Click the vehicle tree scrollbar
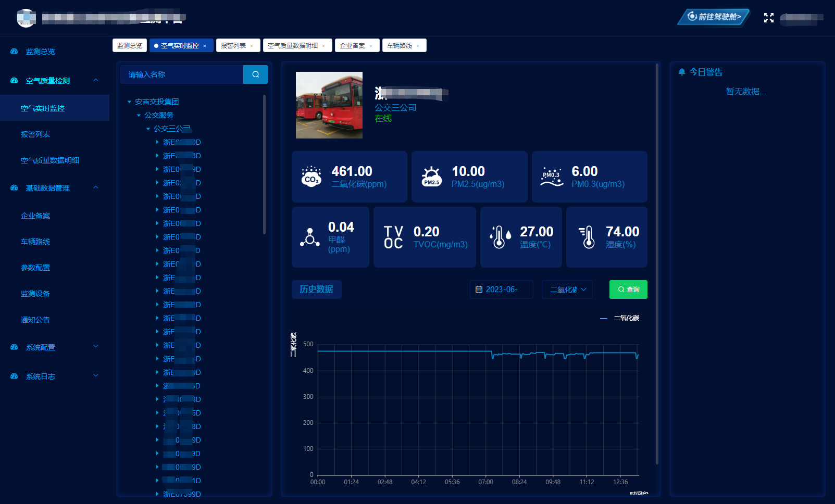 [265, 165]
